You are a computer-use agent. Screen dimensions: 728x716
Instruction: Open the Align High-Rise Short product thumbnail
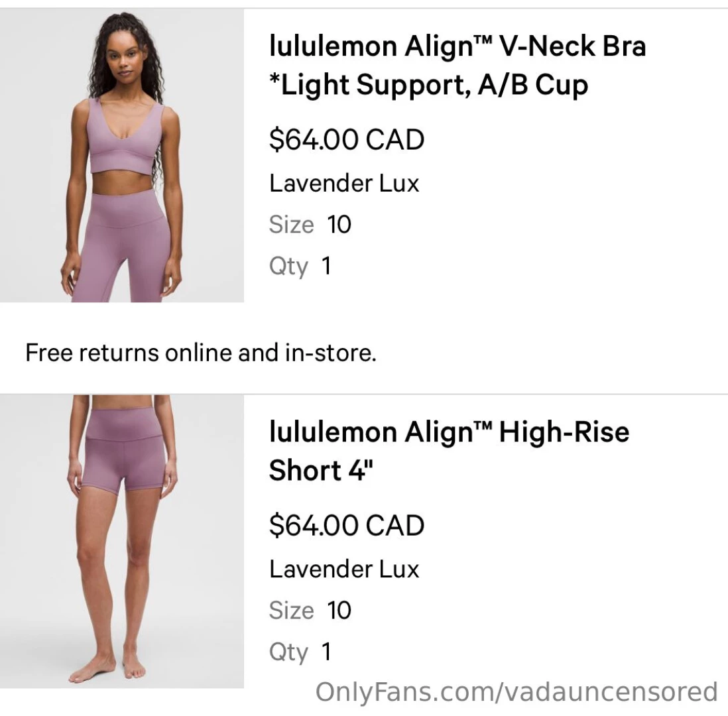(121, 542)
